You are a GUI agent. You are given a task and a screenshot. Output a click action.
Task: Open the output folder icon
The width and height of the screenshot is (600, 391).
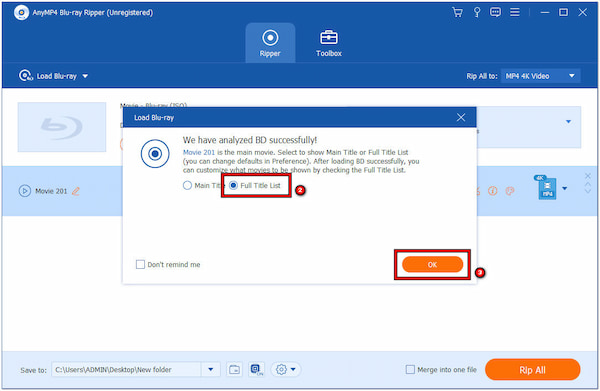234,370
